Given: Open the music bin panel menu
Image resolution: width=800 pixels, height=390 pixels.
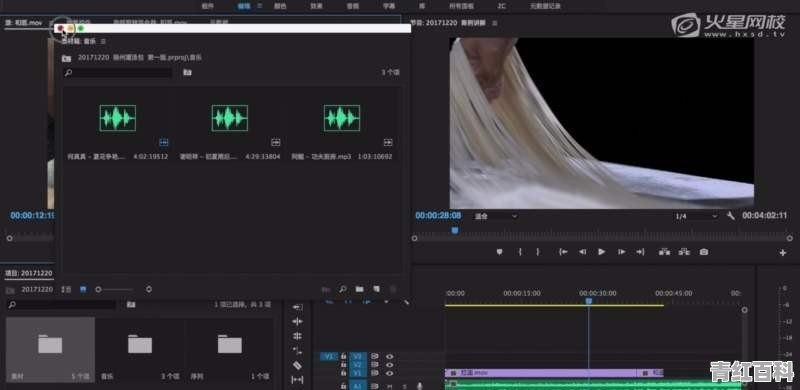Looking at the screenshot, I should click(103, 41).
